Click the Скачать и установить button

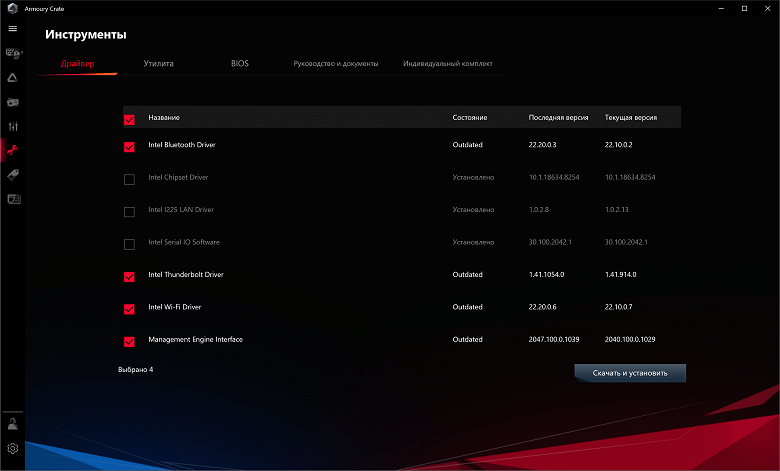630,373
